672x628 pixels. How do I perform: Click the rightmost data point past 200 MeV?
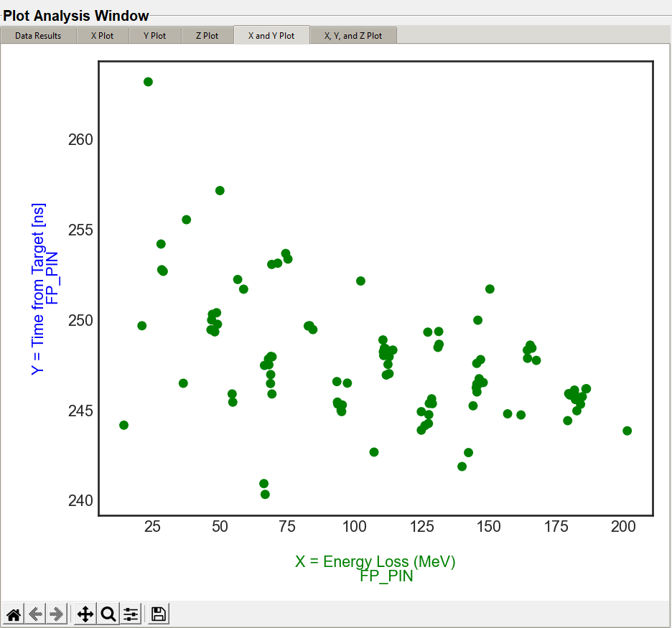pyautogui.click(x=627, y=431)
